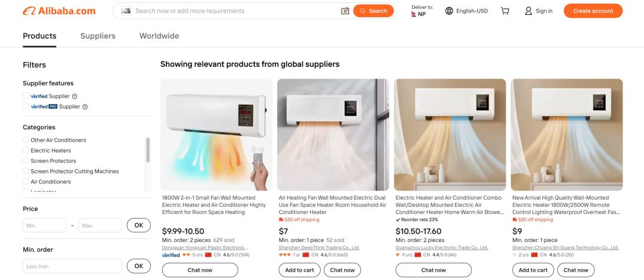The width and height of the screenshot is (644, 280).
Task: Click the shopping cart icon
Action: pyautogui.click(x=505, y=11)
